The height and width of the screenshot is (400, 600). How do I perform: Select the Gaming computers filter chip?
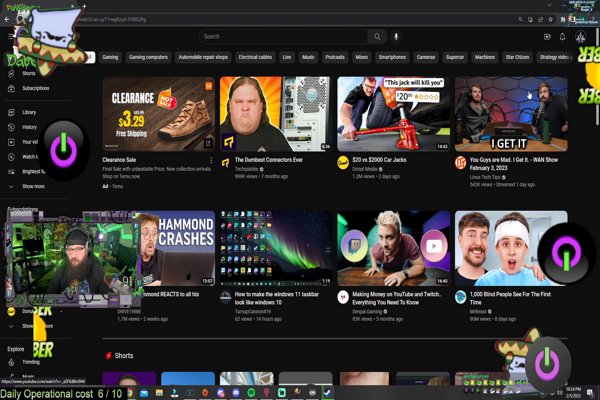click(x=148, y=57)
